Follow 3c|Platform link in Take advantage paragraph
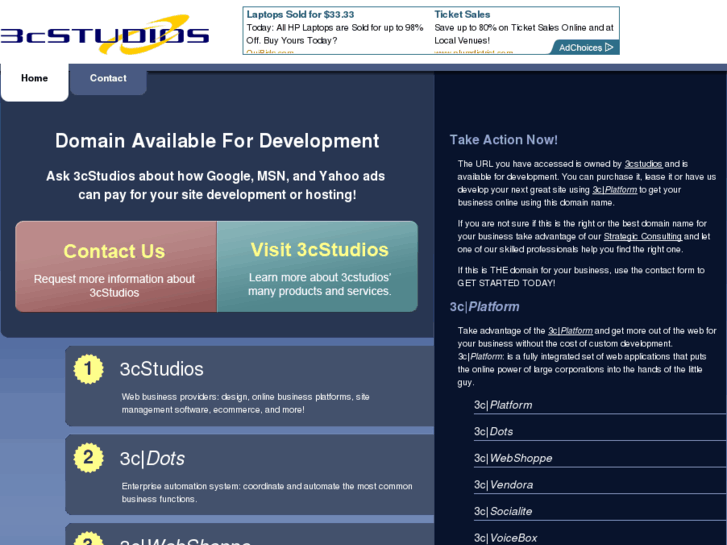Viewport: 727px width, 545px height. (570, 331)
